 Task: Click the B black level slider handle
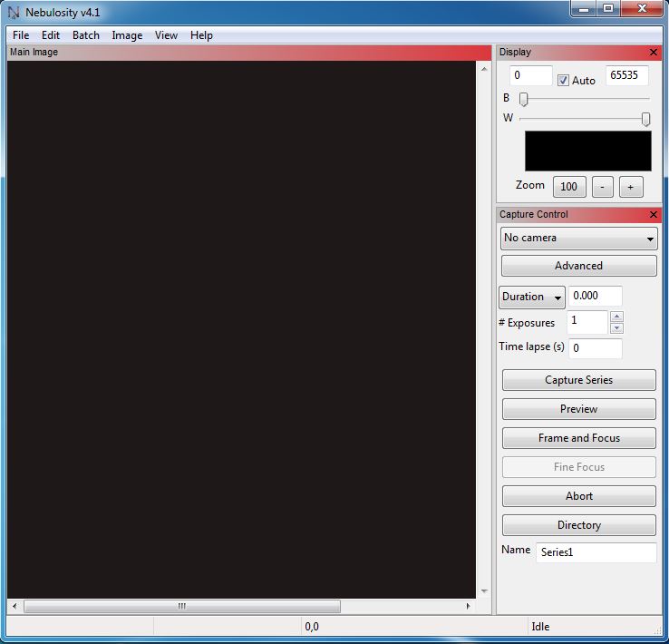[524, 99]
